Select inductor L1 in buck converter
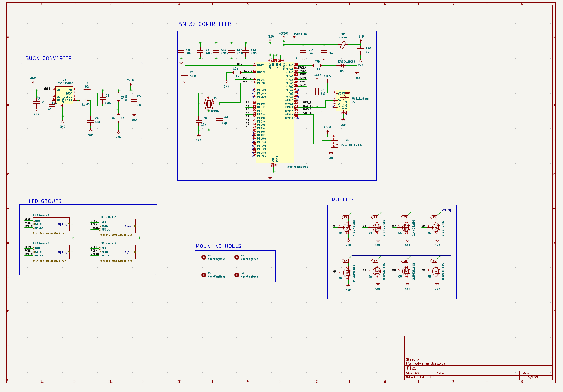Image resolution: width=563 pixels, height=392 pixels. (87, 90)
